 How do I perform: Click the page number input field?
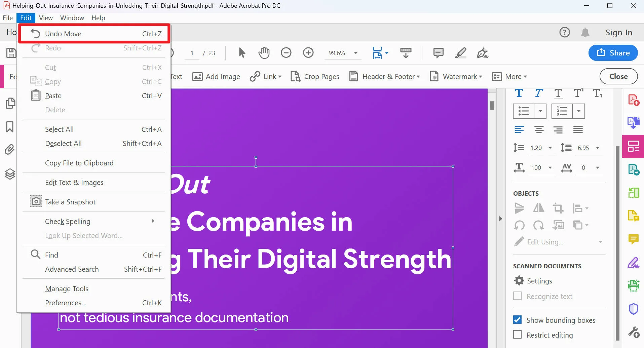pyautogui.click(x=191, y=53)
